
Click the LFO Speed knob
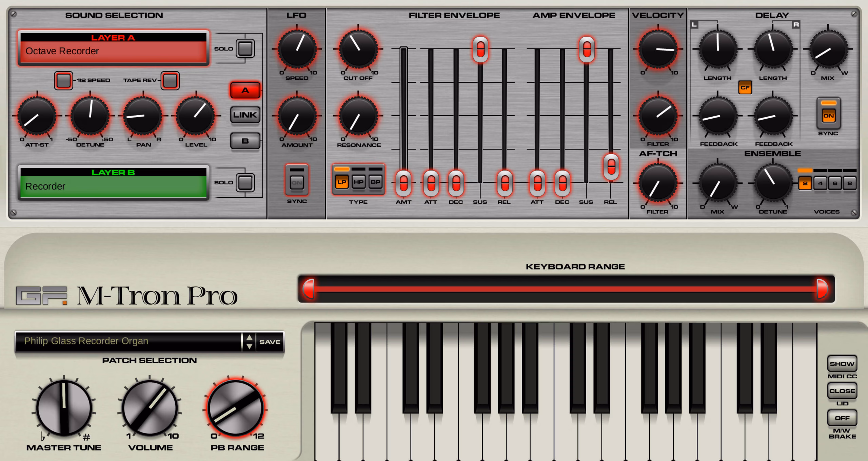pos(297,49)
